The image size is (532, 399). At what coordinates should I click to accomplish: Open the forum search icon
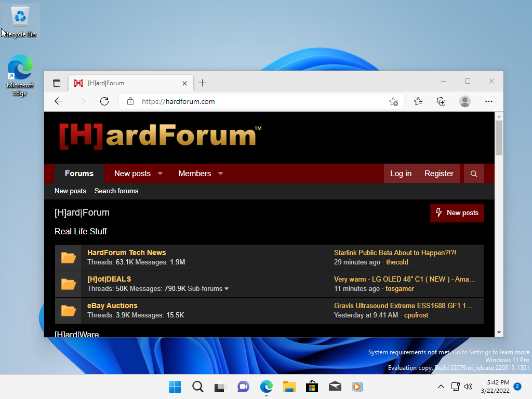(x=474, y=174)
